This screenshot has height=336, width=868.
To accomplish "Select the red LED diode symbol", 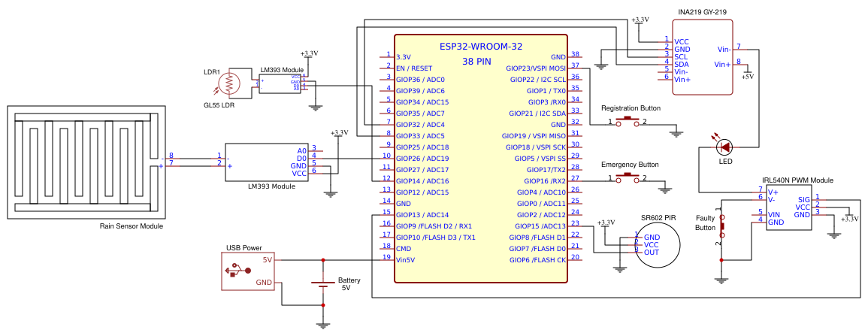I will (724, 147).
